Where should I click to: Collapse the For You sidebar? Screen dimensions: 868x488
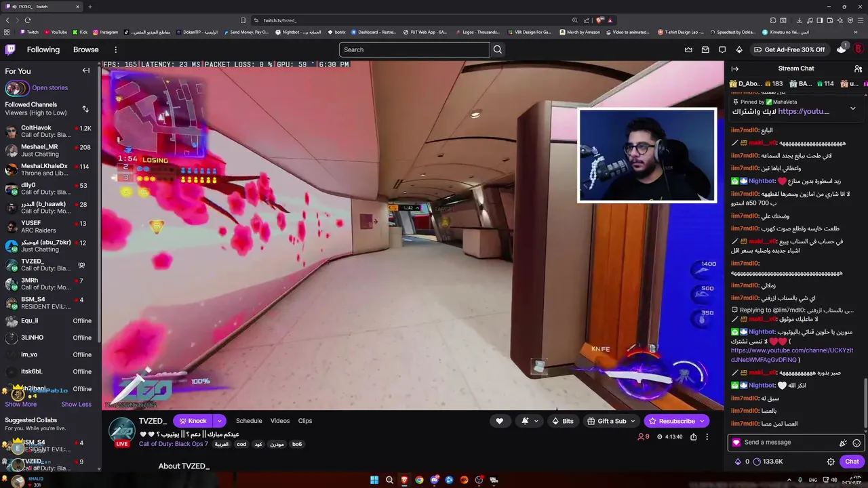(x=86, y=70)
